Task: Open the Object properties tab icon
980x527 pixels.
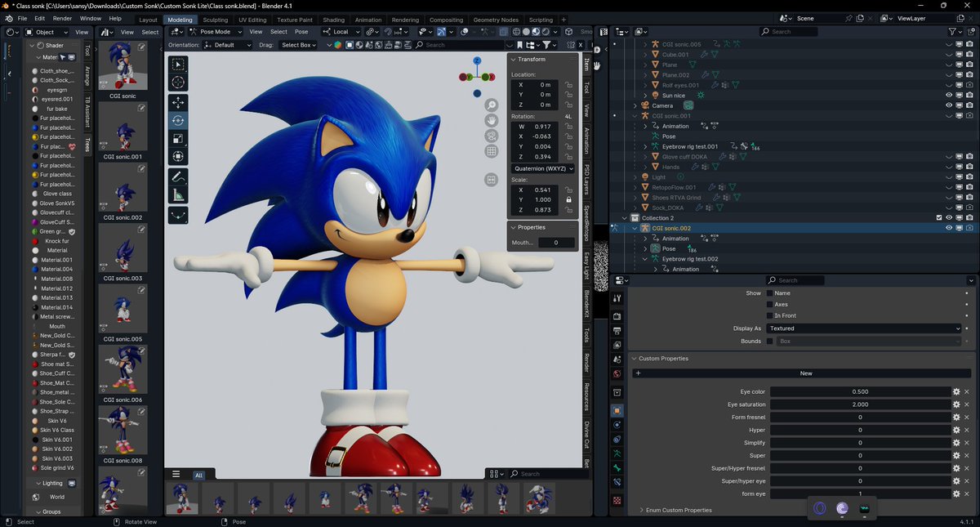Action: coord(617,410)
